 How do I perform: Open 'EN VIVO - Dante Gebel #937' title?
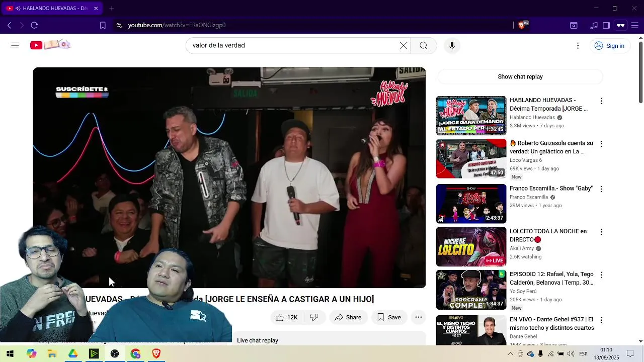point(552,323)
